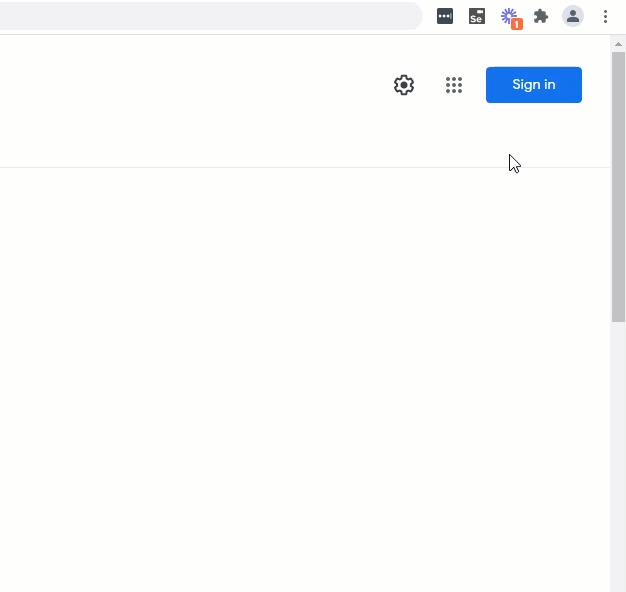The image size is (626, 592).
Task: Switch Chrome profile using the person icon
Action: coord(573,16)
